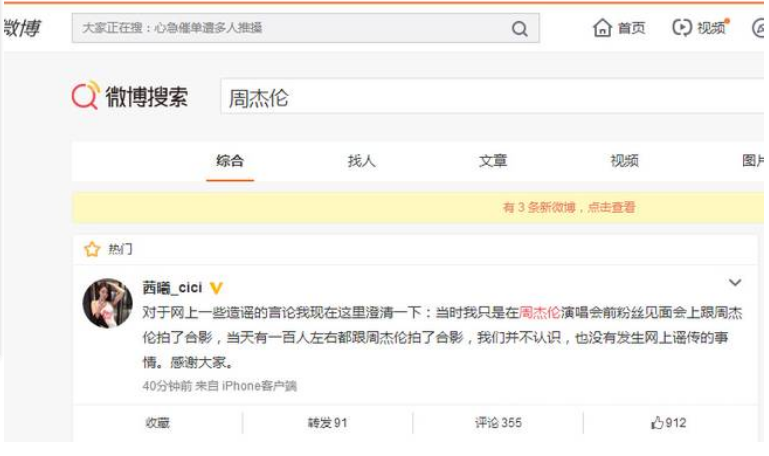Open 评论 355 comments
769x456 pixels.
(498, 423)
